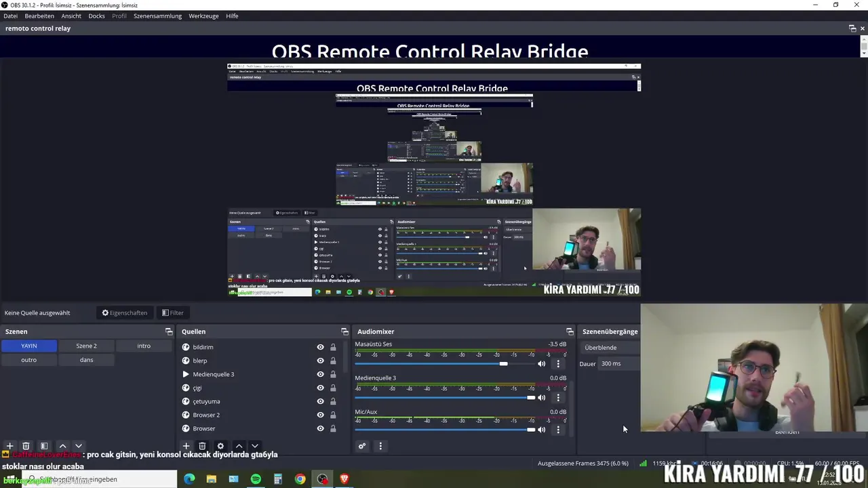Image resolution: width=868 pixels, height=488 pixels.
Task: Mute the Mic/Aux speaker icon
Action: [541, 429]
